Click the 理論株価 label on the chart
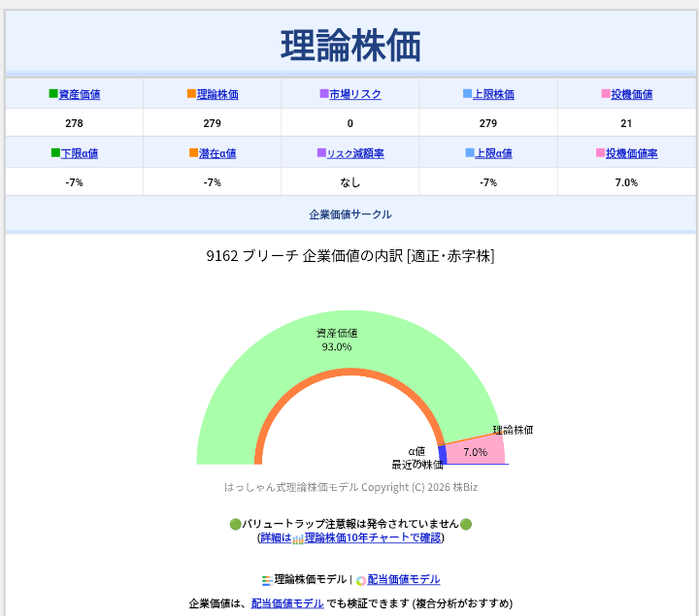The height and width of the screenshot is (616, 699). pyautogui.click(x=513, y=430)
